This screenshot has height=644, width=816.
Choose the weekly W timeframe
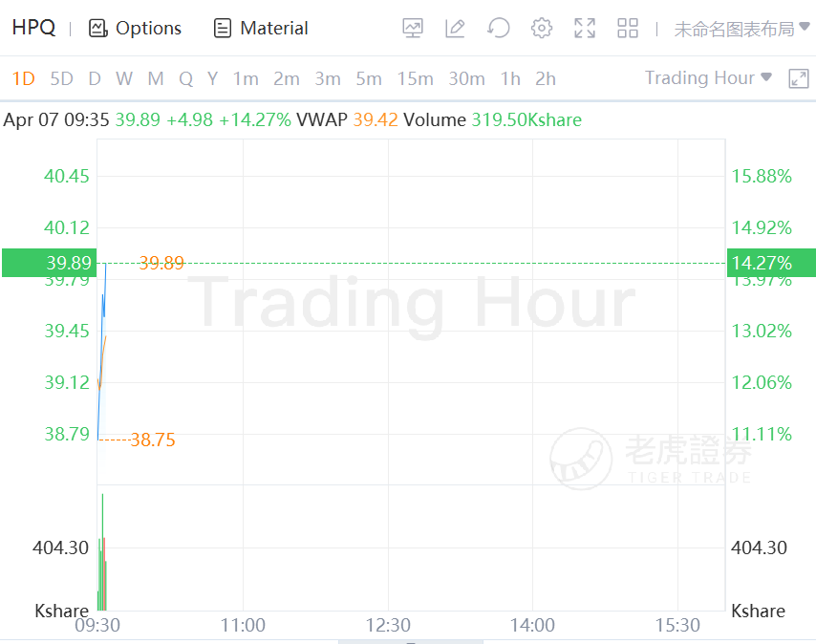coord(124,78)
